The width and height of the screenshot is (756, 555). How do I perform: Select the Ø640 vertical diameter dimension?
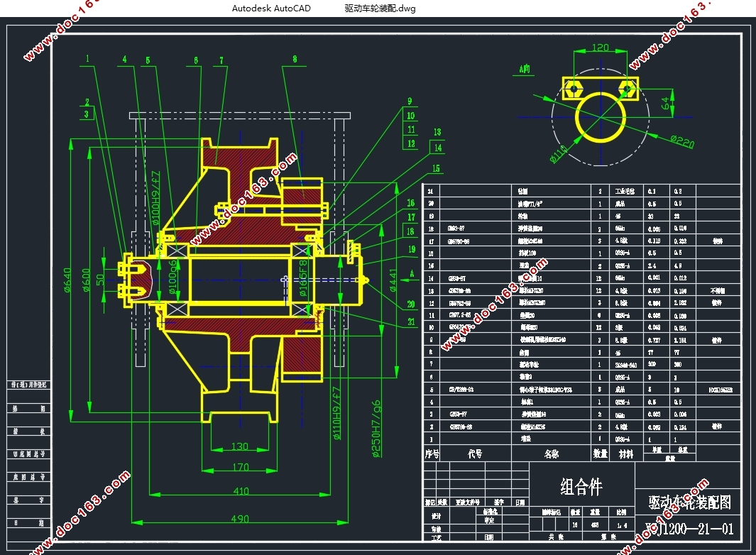click(x=68, y=279)
